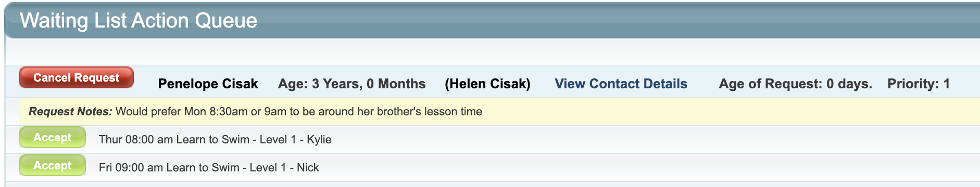Screen dimensions: 980x187
Task: Click instructor name Nick in Friday row
Action: coord(308,167)
